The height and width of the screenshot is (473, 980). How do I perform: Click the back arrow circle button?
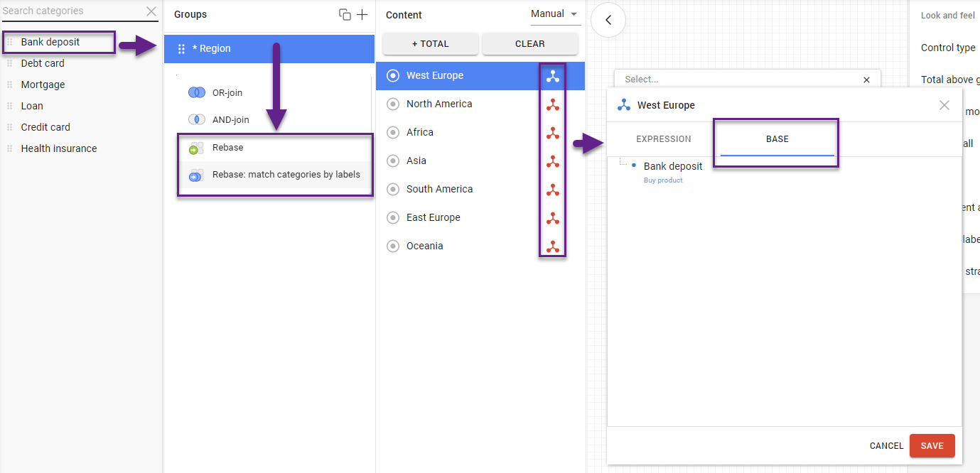[608, 21]
